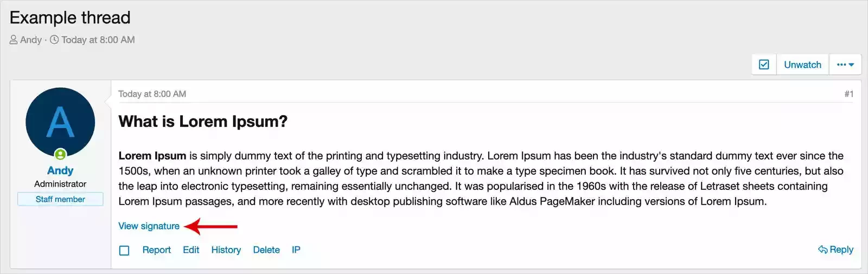Report this post
Viewport: 868px width, 274px height.
tap(156, 250)
